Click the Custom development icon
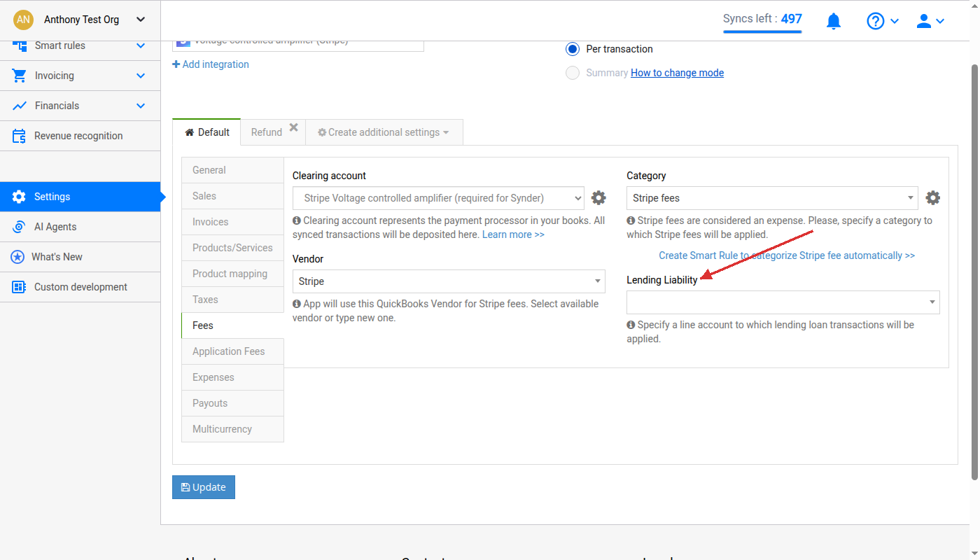Screen dimensions: 980x560 coord(19,287)
